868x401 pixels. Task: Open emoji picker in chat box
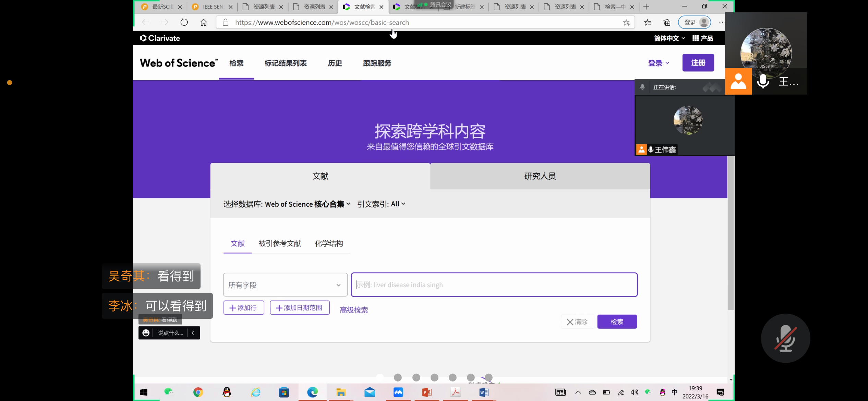click(146, 333)
